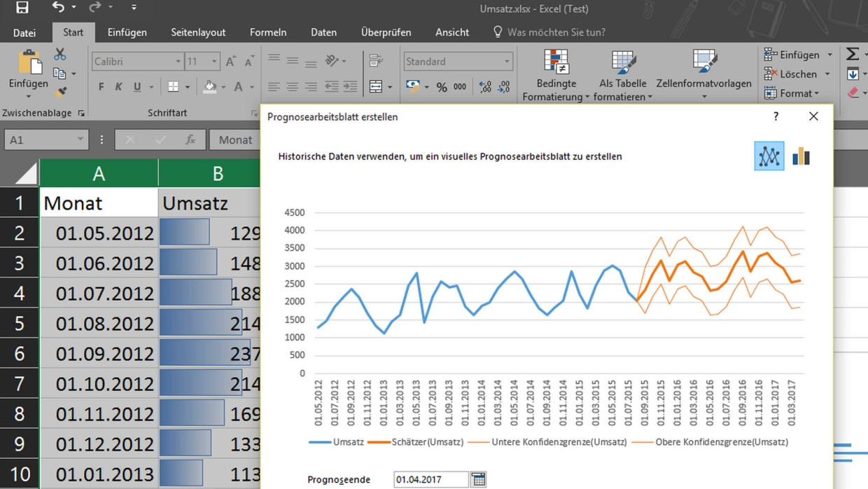Screen dimensions: 868x489
Task: Toggle underline formatting (U)
Action: [x=137, y=87]
